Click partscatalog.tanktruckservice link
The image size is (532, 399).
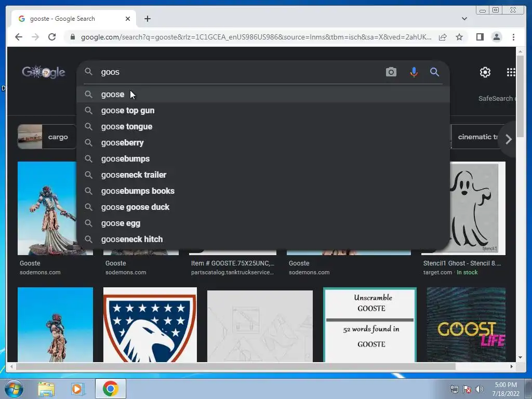pyautogui.click(x=232, y=272)
